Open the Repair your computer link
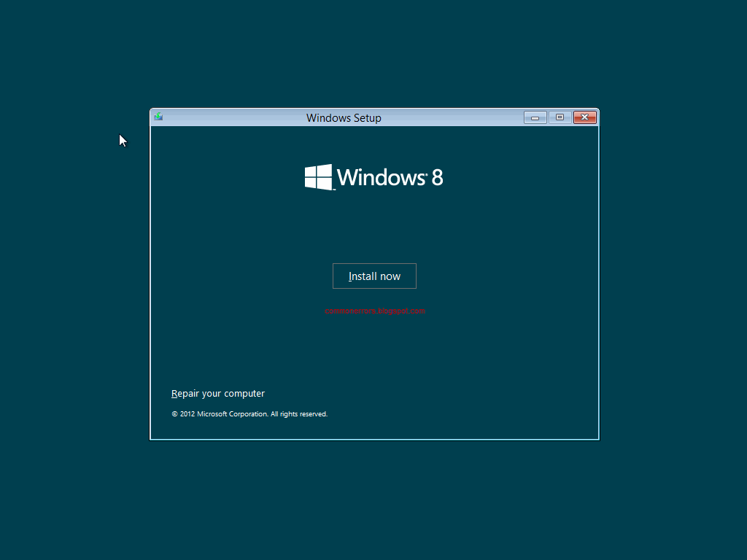The width and height of the screenshot is (747, 560). click(217, 393)
